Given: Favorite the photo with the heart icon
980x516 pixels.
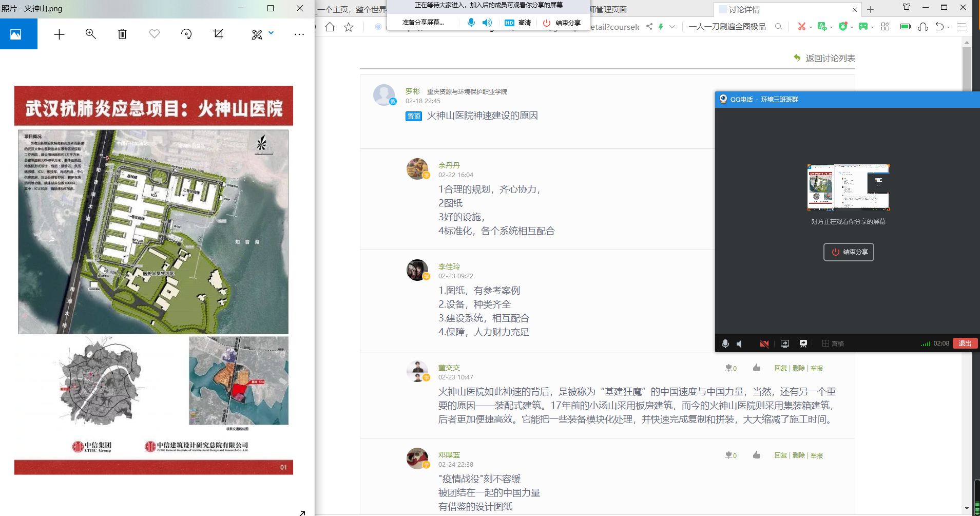Looking at the screenshot, I should (155, 34).
